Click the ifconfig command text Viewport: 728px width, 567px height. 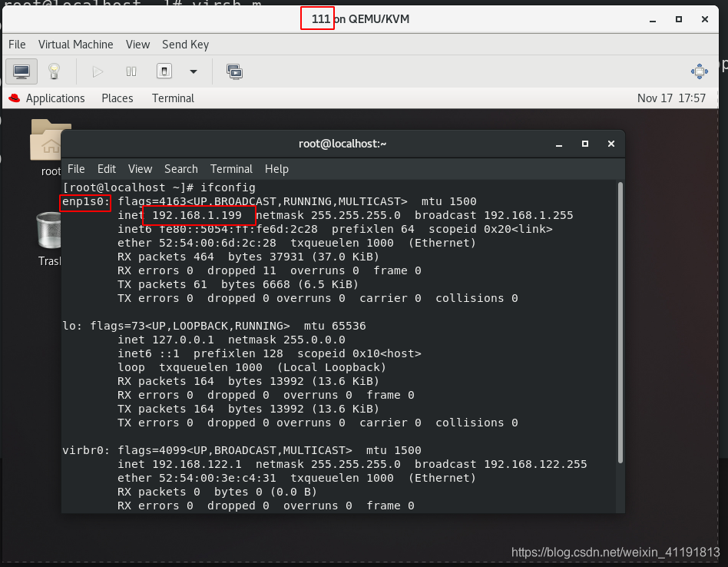228,187
